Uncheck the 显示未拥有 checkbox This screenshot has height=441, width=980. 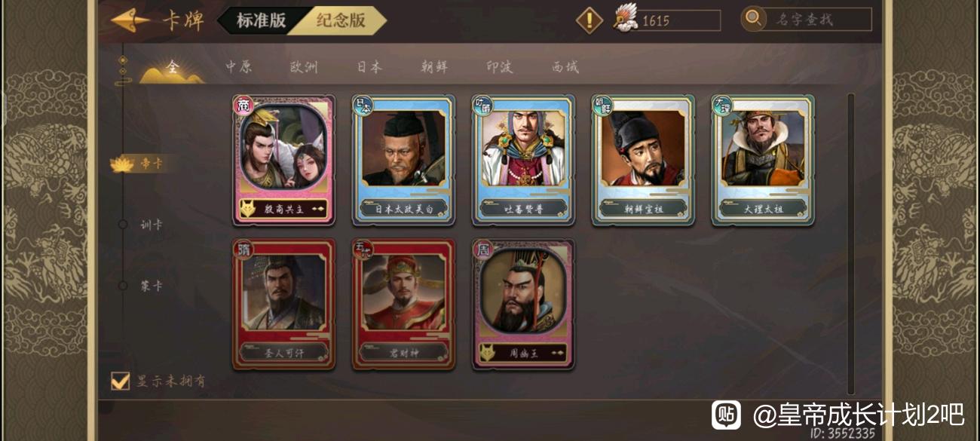[x=120, y=381]
